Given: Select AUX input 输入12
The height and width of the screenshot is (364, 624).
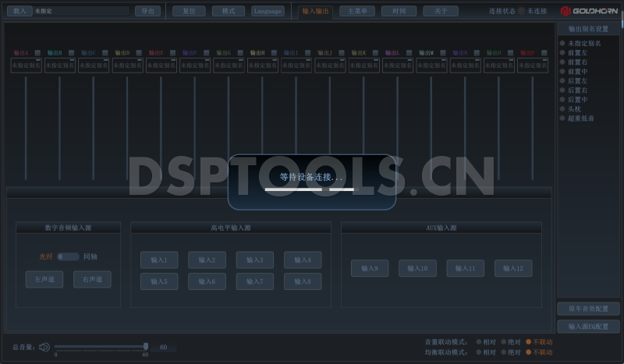Looking at the screenshot, I should coord(513,269).
